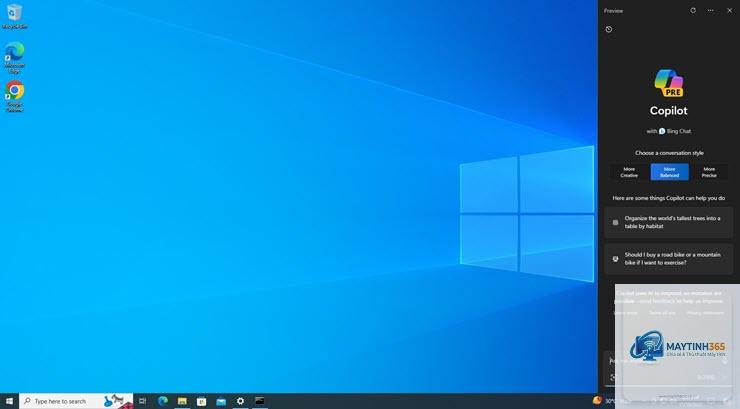The image size is (740, 409).
Task: Open Settings gear on the taskbar
Action: point(240,401)
